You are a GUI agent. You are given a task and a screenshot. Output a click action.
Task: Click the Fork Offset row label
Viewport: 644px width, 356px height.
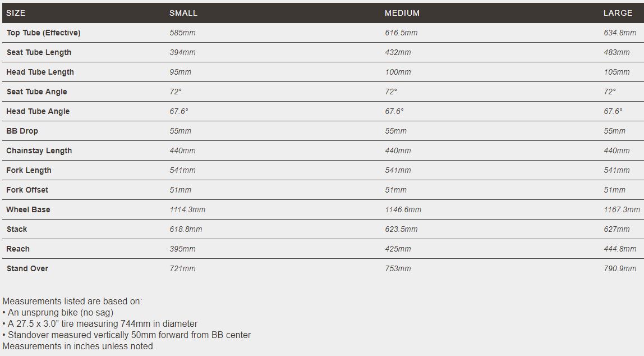coord(27,190)
